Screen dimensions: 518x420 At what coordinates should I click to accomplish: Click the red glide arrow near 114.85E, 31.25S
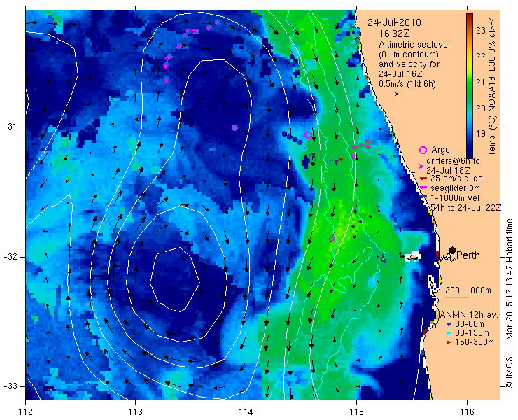point(339,161)
